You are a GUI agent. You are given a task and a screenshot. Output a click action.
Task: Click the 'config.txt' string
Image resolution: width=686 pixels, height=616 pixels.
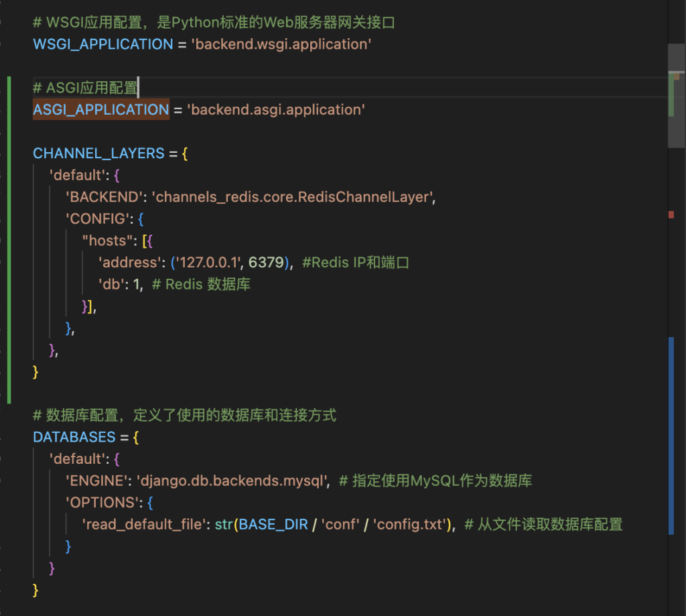409,524
